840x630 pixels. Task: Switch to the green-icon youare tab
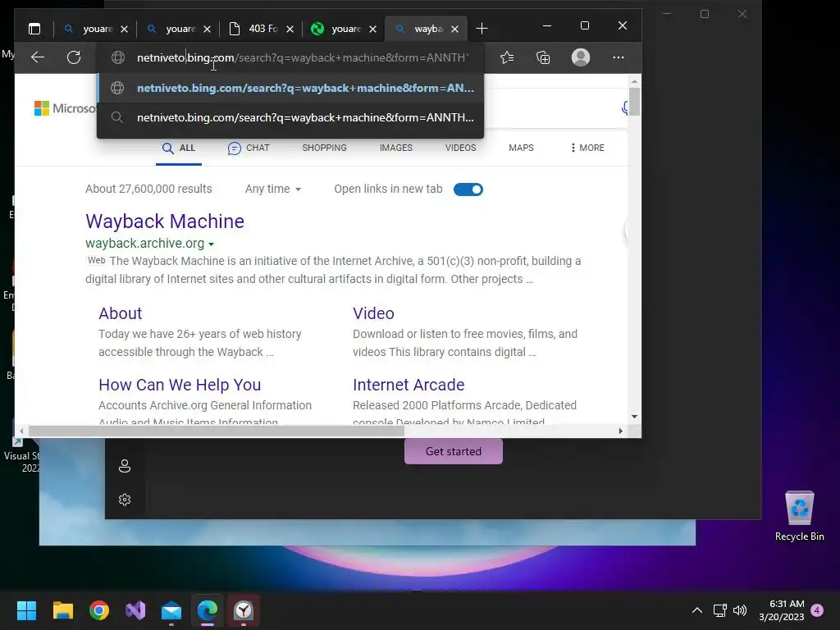click(344, 29)
